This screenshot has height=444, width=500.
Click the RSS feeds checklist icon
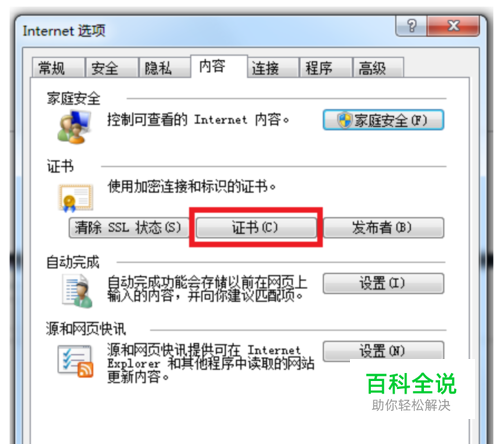75,361
